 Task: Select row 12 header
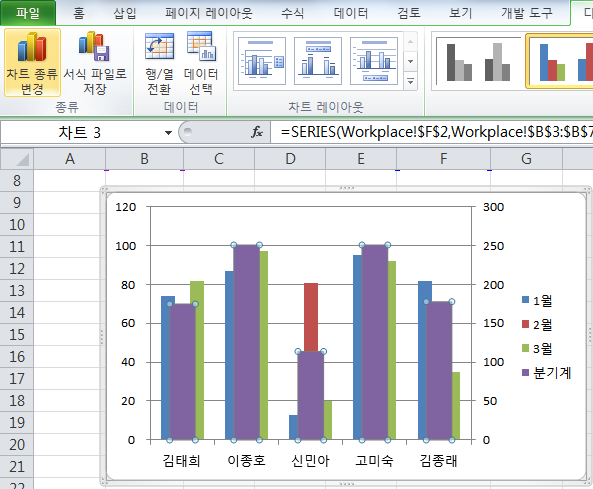click(17, 269)
